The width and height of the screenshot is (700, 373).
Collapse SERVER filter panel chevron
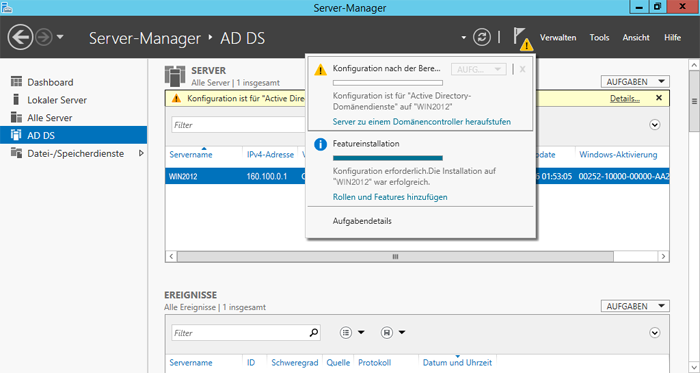tap(654, 125)
